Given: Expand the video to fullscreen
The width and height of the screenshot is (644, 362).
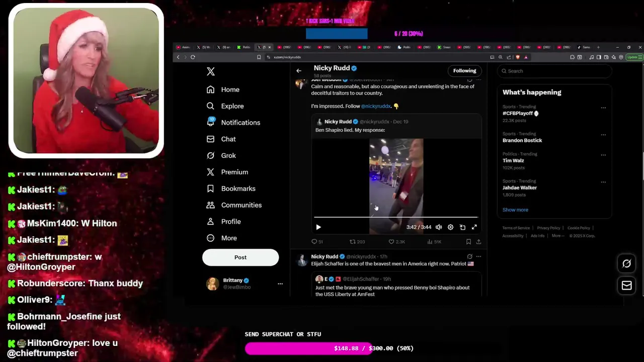Looking at the screenshot, I should 474,227.
